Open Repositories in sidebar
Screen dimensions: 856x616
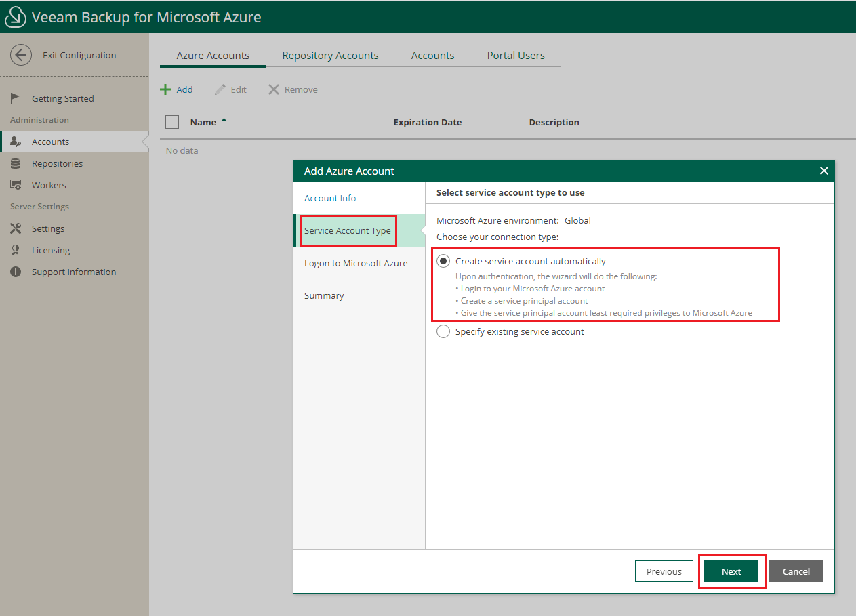[75, 163]
